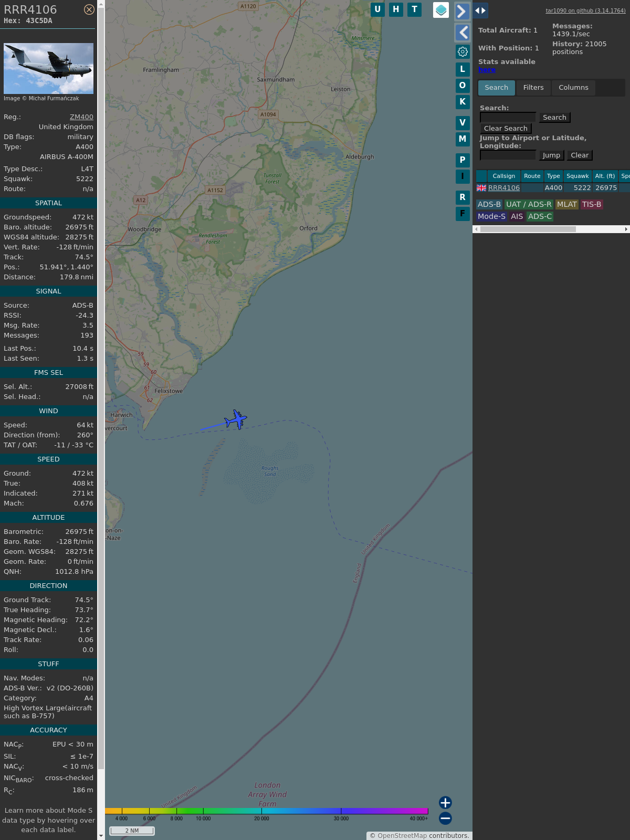Click the Jump button
Screen dimensions: 630x840
pyautogui.click(x=551, y=155)
